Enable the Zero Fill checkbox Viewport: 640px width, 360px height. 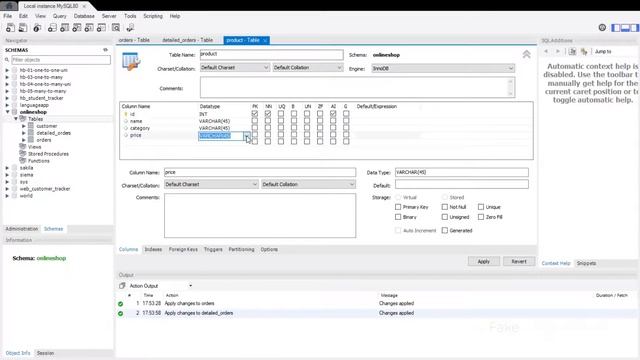point(481,217)
